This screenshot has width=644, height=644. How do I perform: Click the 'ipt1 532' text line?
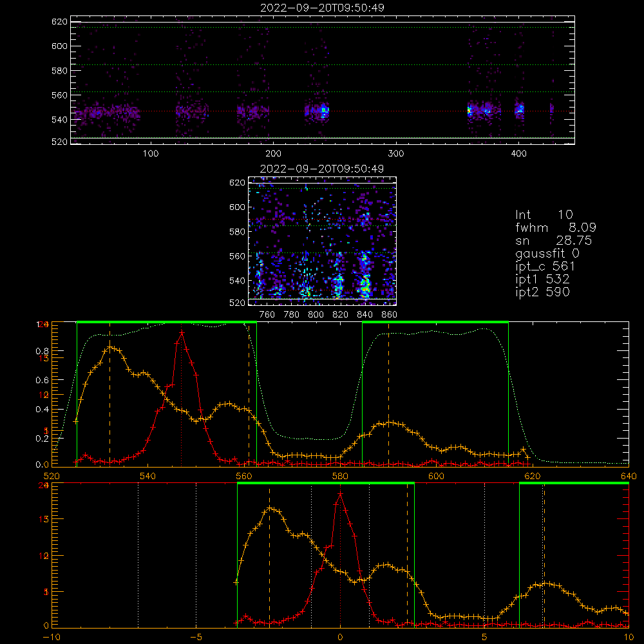[x=542, y=279]
